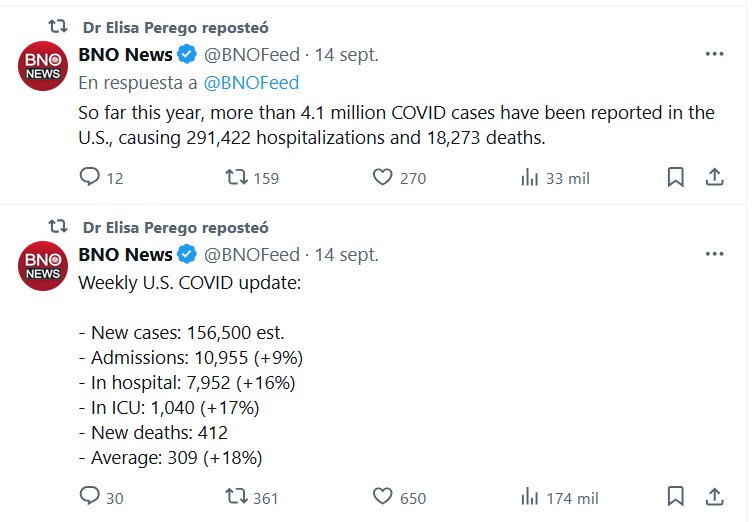754x522 pixels.
Task: Share the first BNO News tweet
Action: 715,178
